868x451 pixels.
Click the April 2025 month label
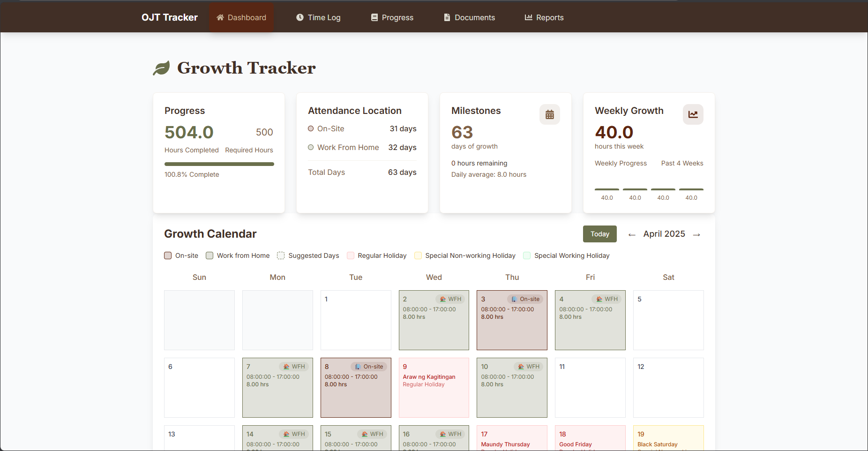coord(664,234)
